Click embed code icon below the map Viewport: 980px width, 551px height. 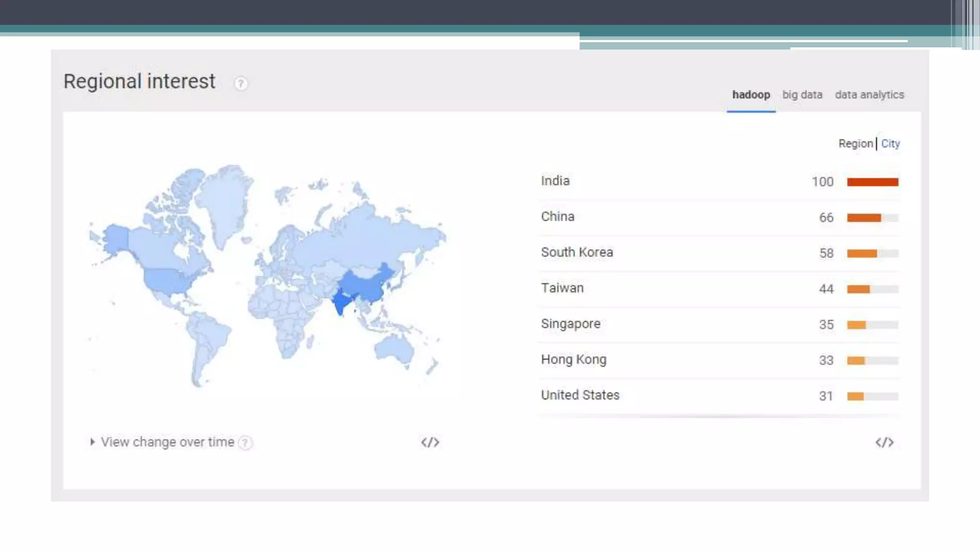pyautogui.click(x=430, y=442)
